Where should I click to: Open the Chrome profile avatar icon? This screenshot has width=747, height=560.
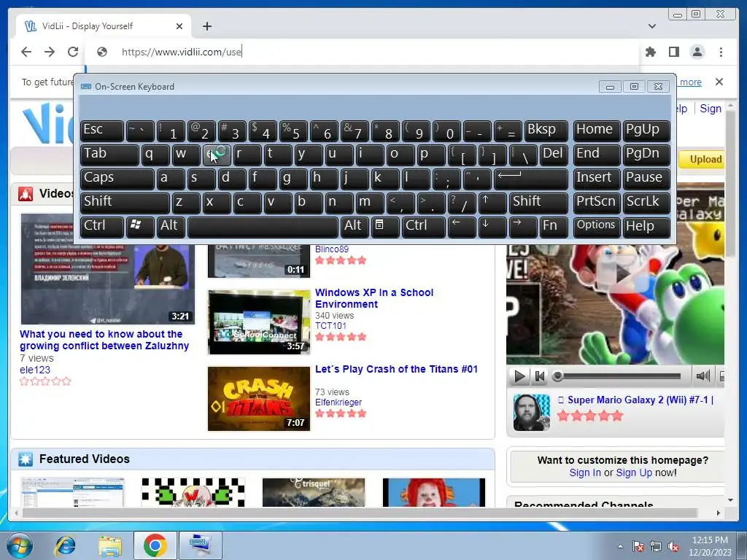click(697, 52)
